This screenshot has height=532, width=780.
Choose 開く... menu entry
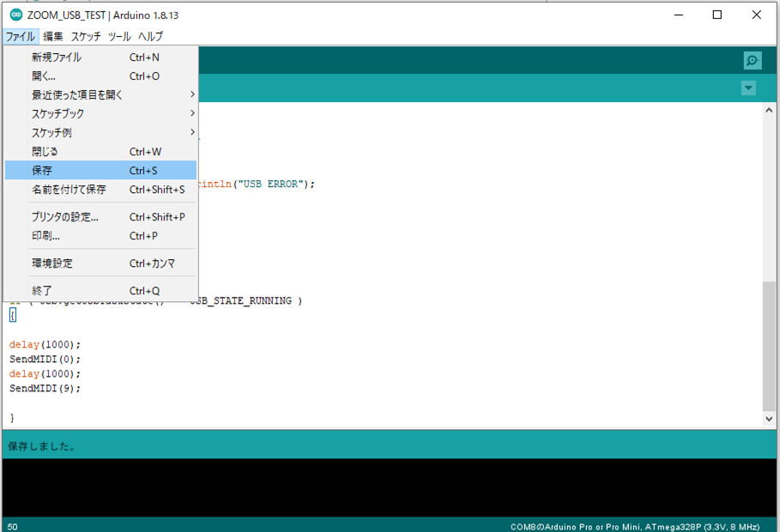coord(101,76)
